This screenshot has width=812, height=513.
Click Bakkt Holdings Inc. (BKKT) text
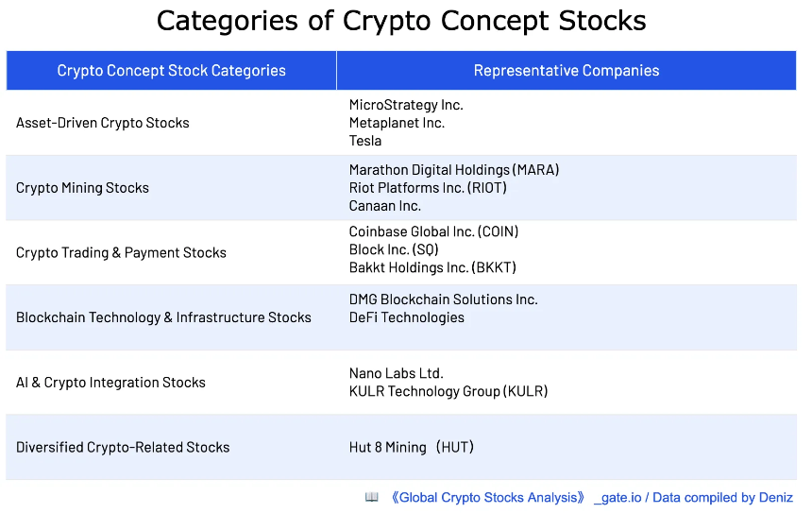coord(432,267)
